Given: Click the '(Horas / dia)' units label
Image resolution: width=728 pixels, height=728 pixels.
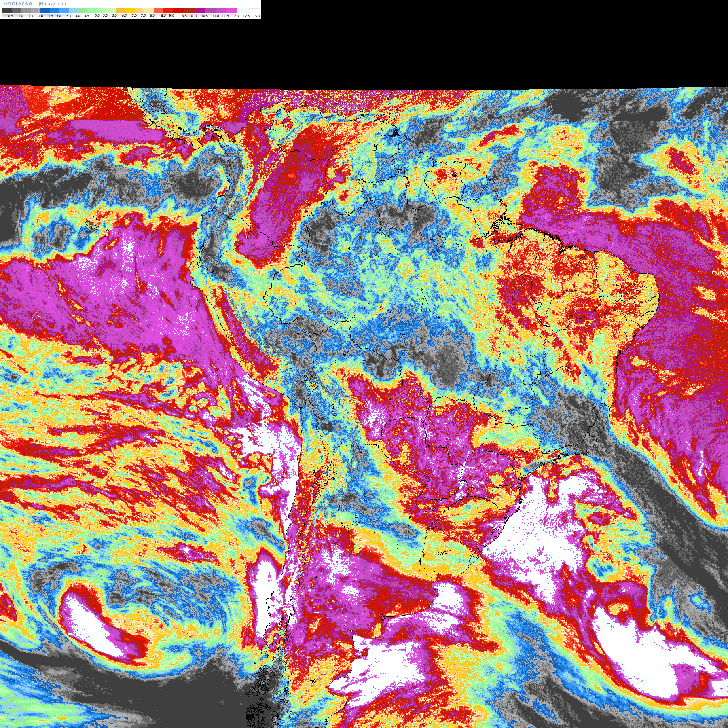Looking at the screenshot, I should 52,4.
